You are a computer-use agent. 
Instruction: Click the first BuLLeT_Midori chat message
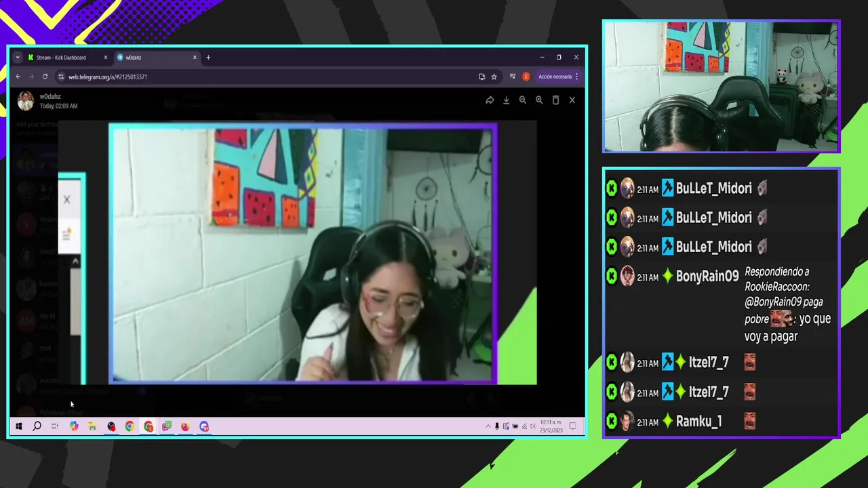coord(721,188)
